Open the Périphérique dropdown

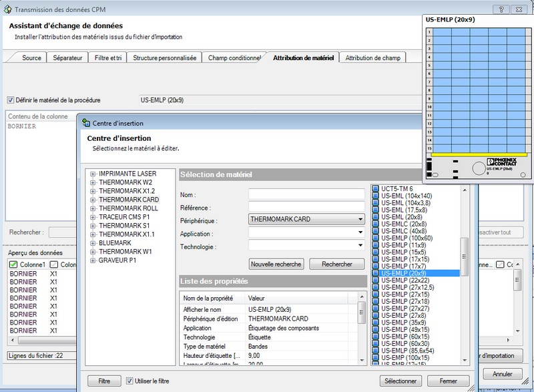tap(360, 219)
